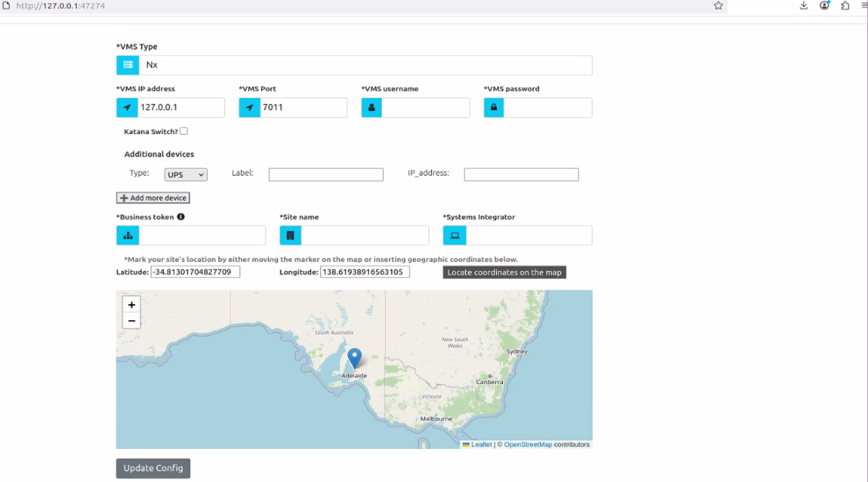
Task: Zoom in on the map
Action: (132, 305)
